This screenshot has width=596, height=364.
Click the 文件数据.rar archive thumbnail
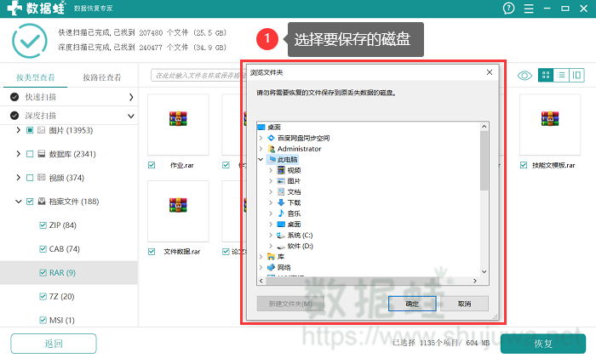pos(178,211)
